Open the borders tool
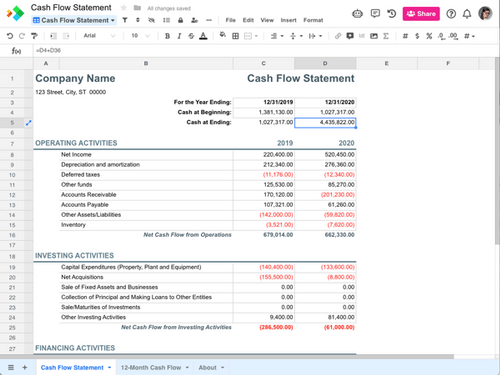This screenshot has width=500, height=375. tap(235, 36)
